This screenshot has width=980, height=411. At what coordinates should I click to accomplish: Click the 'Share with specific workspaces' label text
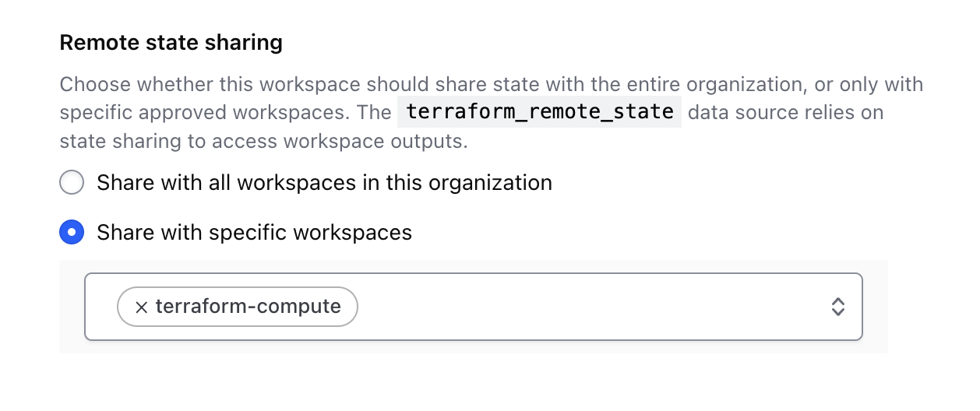click(x=254, y=232)
